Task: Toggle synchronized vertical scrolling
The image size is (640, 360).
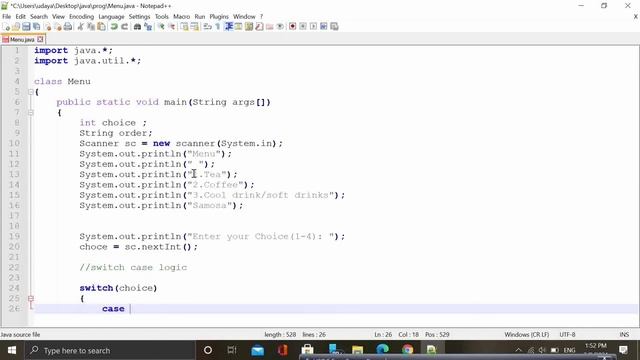Action: pyautogui.click(x=185, y=27)
